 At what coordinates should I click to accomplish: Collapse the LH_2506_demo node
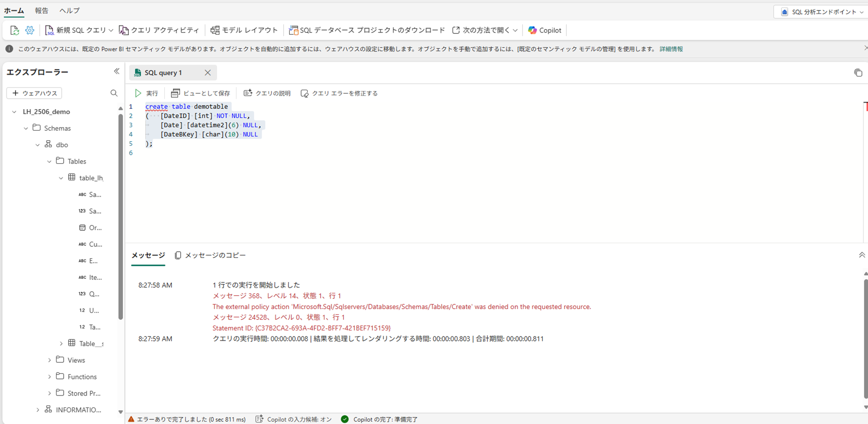pos(14,112)
